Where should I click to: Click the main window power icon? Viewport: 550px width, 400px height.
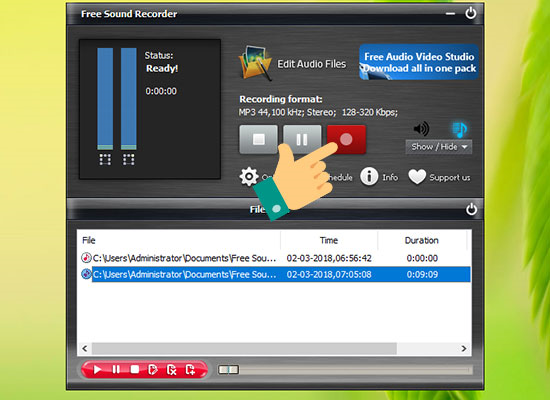click(x=471, y=13)
